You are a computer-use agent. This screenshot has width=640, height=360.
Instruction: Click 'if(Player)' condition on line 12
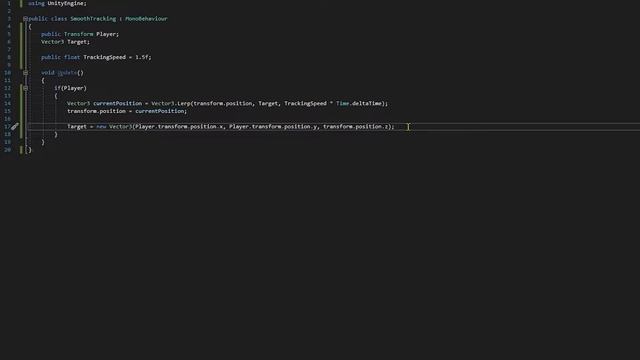click(70, 88)
